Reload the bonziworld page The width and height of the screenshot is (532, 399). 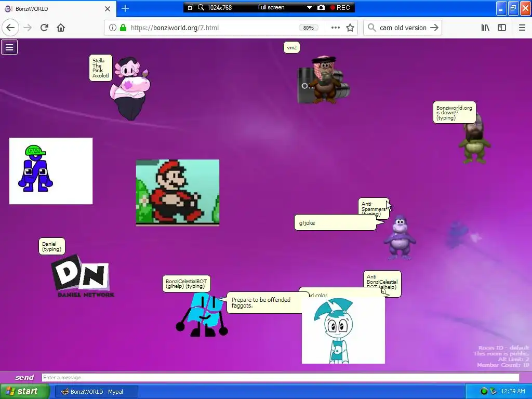click(44, 28)
